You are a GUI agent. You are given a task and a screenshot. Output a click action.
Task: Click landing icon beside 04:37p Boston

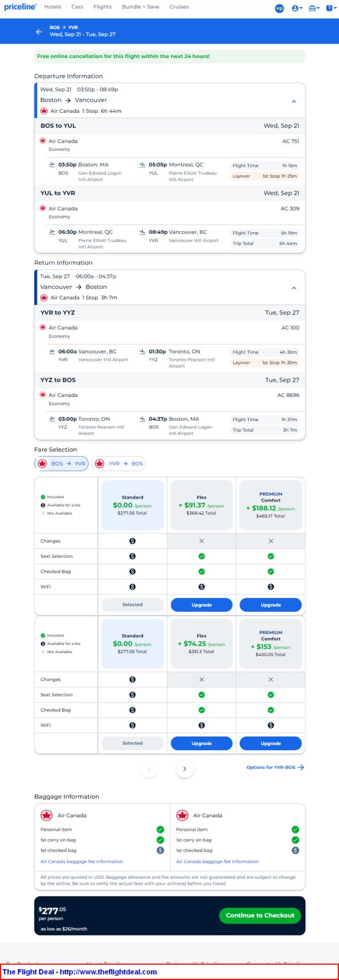point(142,419)
